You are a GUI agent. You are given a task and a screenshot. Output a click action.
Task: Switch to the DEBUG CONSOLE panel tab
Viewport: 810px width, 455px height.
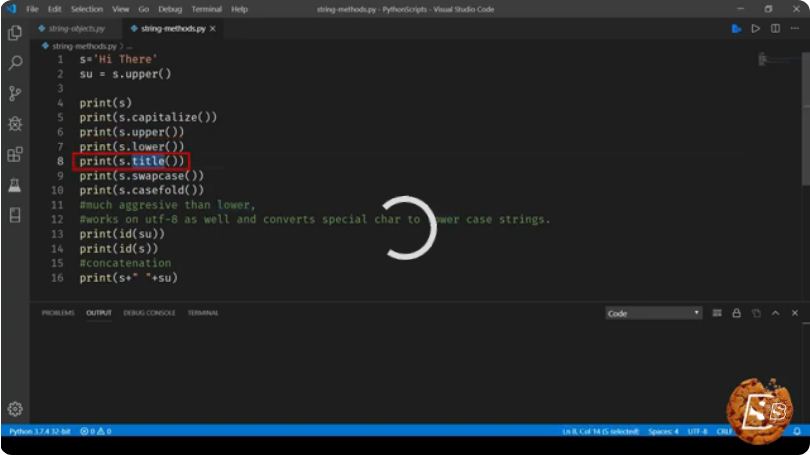(149, 313)
